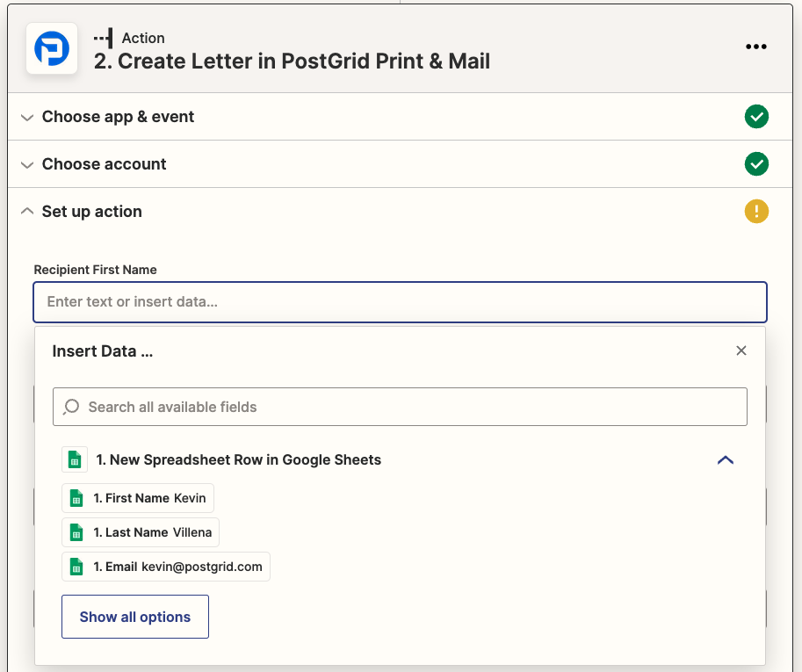Click the Action step type icon
802x672 pixels.
(x=104, y=39)
